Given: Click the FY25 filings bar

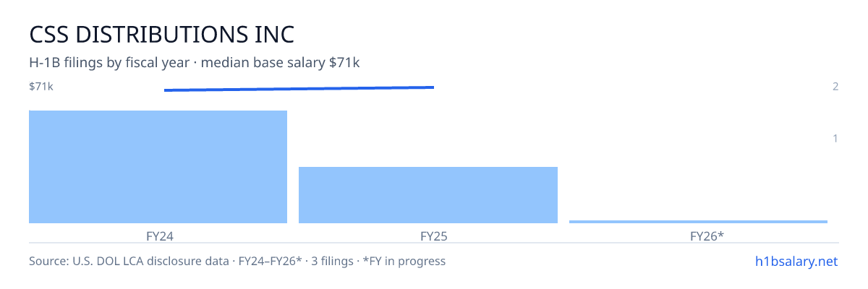Looking at the screenshot, I should click(x=428, y=195).
